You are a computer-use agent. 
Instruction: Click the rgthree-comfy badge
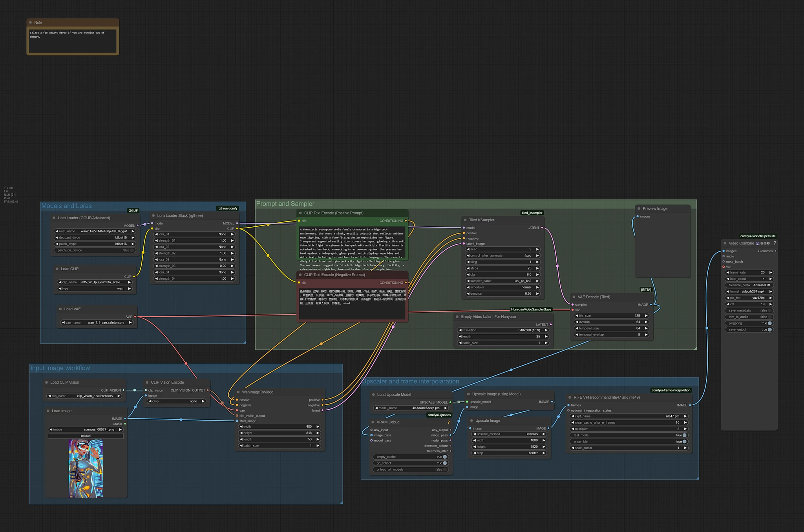pyautogui.click(x=227, y=208)
